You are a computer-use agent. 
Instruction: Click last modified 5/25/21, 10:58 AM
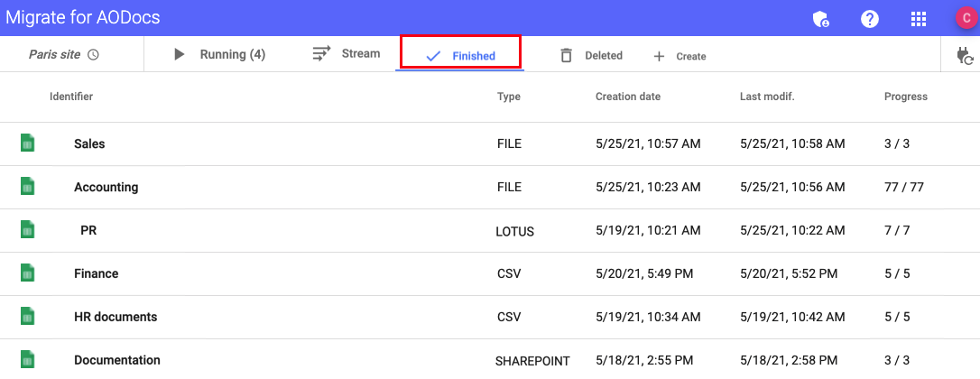coord(792,143)
